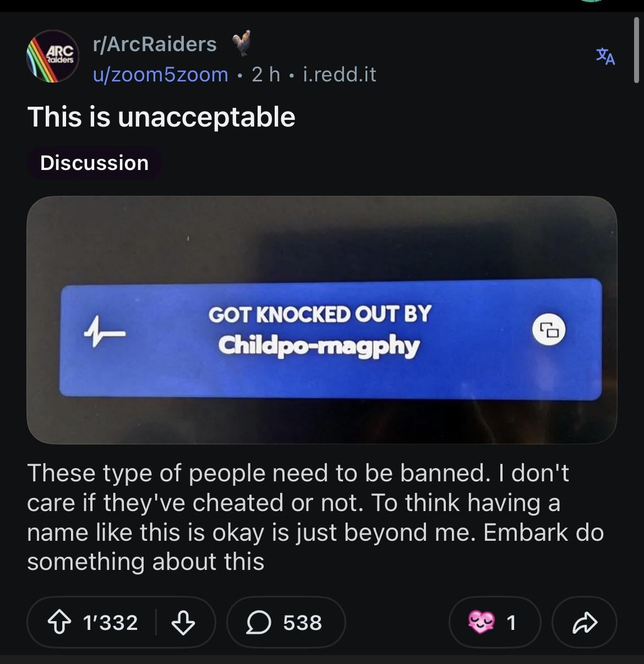Screen dimensions: 644x664
Task: Click the speech bubble comments icon
Action: pyautogui.click(x=257, y=623)
